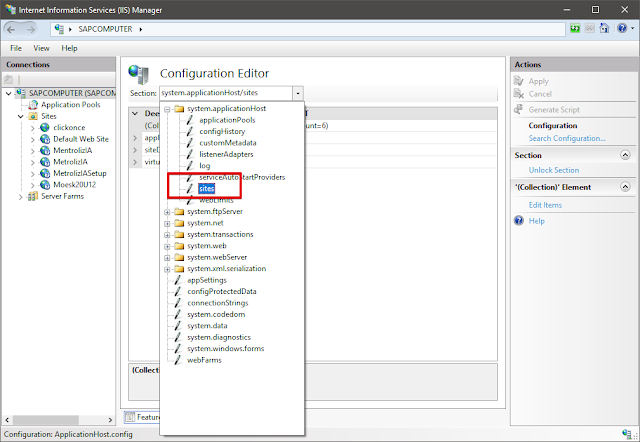
Task: Click Search Configuration link
Action: pyautogui.click(x=567, y=138)
